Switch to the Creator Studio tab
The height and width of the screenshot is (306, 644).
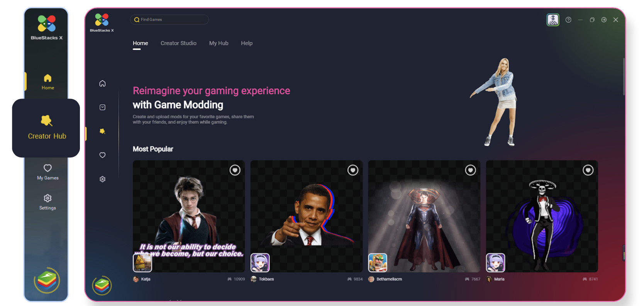point(178,43)
